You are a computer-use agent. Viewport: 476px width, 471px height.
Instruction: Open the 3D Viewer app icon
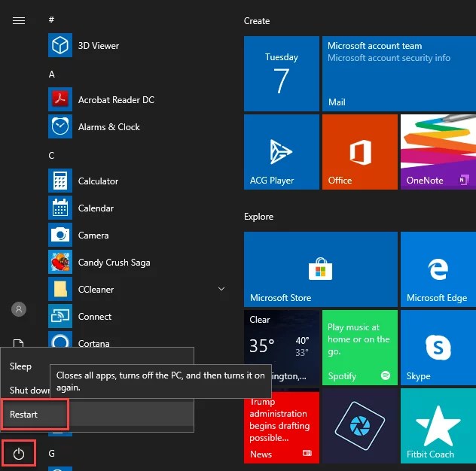click(60, 45)
